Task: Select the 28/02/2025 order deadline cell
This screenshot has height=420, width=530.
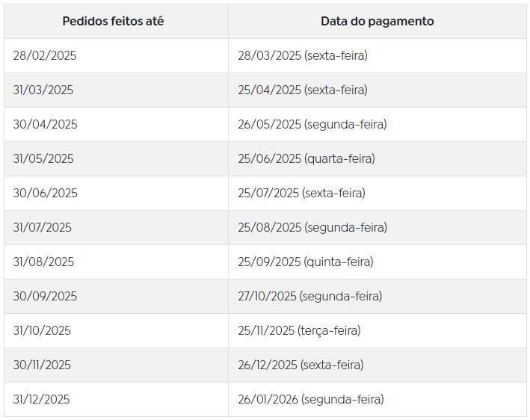Action: [45, 55]
